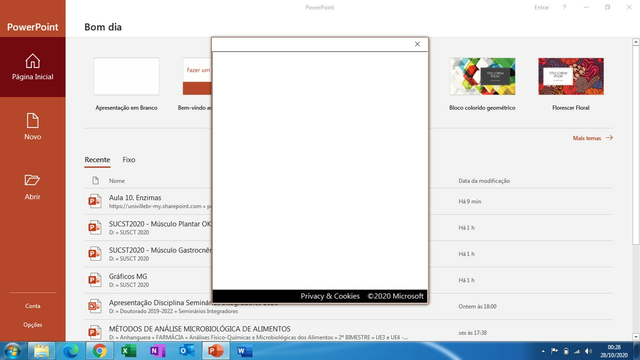Sort by the Nome column header
Screen dimensions: 640x360
point(117,180)
